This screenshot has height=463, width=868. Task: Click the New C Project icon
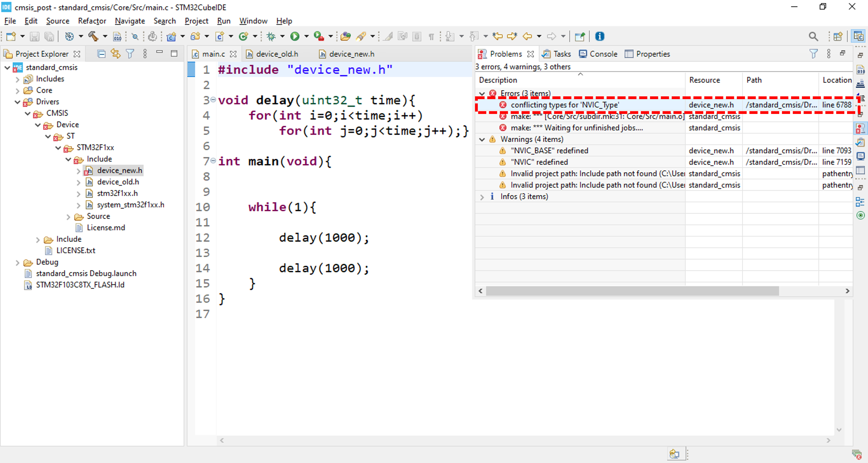(x=171, y=36)
